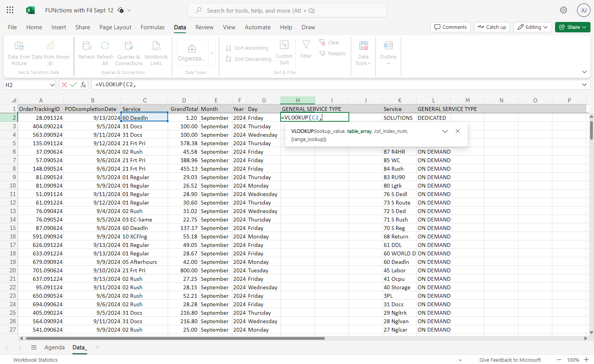Click the zoom in plus button
The image size is (594, 364).
[x=586, y=360]
